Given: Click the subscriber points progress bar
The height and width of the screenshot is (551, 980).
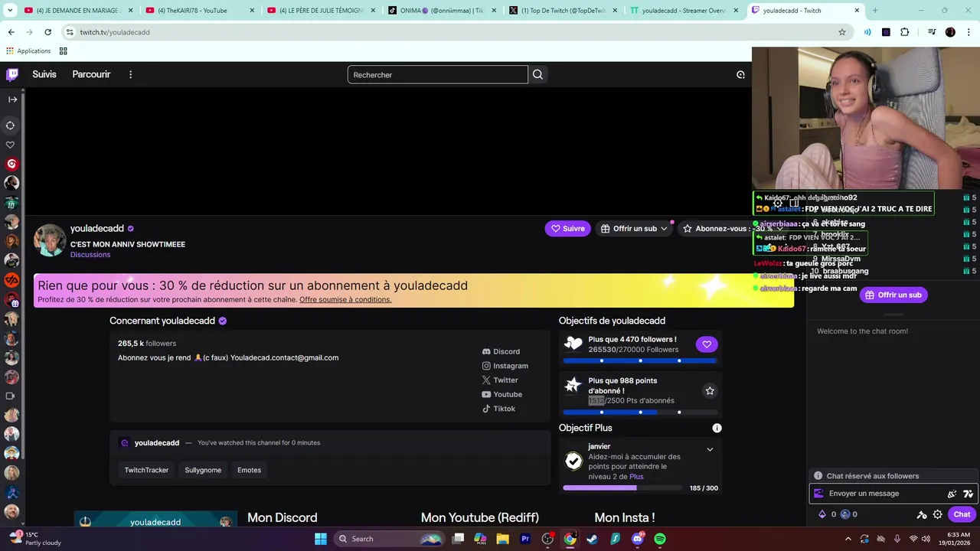Looking at the screenshot, I should [x=640, y=412].
